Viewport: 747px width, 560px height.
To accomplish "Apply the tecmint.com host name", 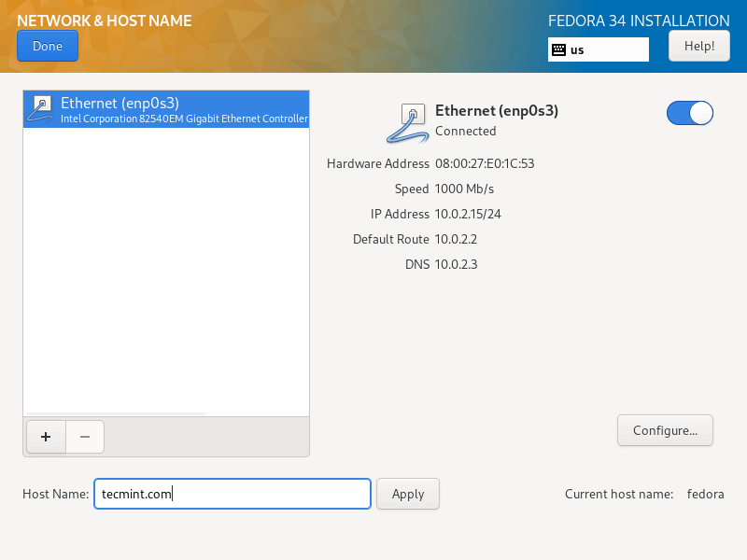I will click(408, 494).
